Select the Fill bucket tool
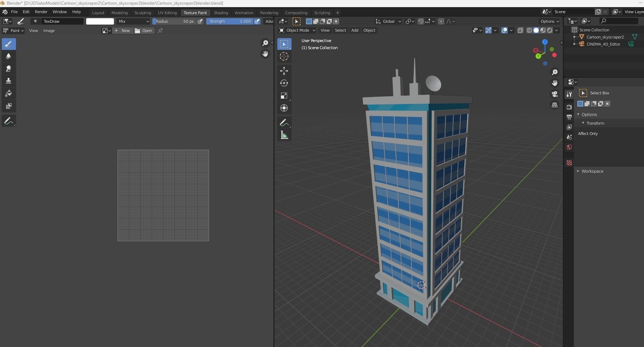 point(9,94)
